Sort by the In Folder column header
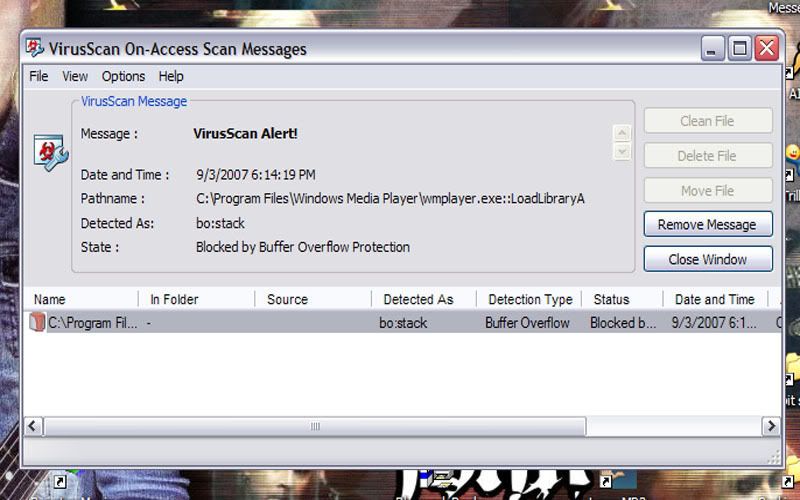Screen dimensions: 800x500 pos(197,299)
